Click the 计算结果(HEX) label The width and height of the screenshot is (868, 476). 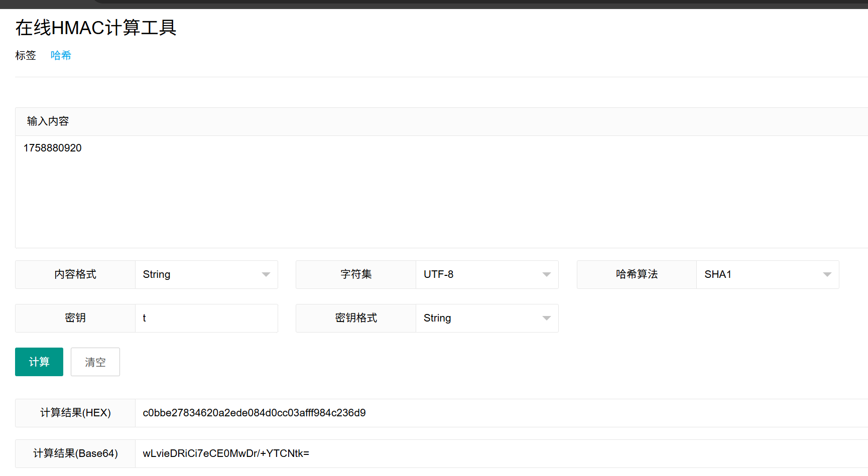click(75, 413)
